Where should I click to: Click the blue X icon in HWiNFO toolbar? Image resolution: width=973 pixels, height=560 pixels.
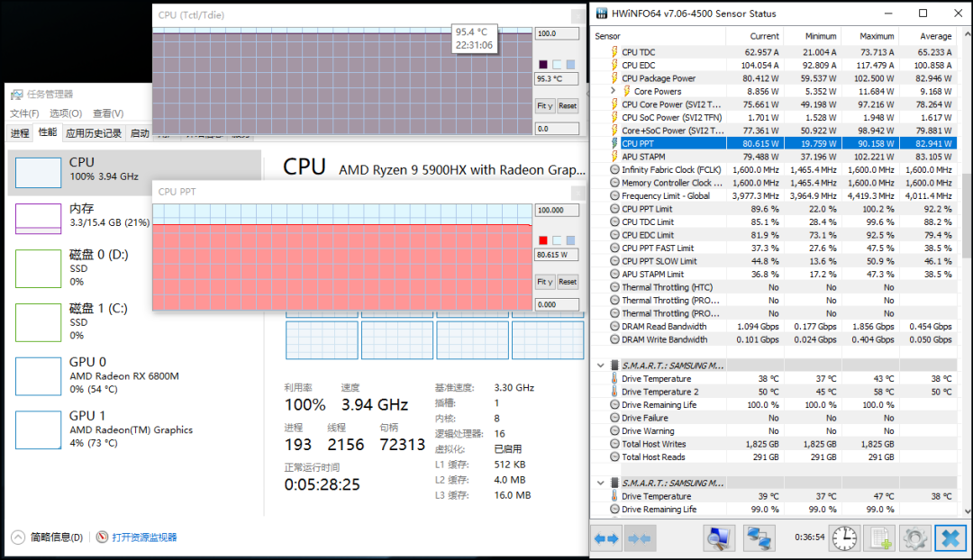(950, 538)
